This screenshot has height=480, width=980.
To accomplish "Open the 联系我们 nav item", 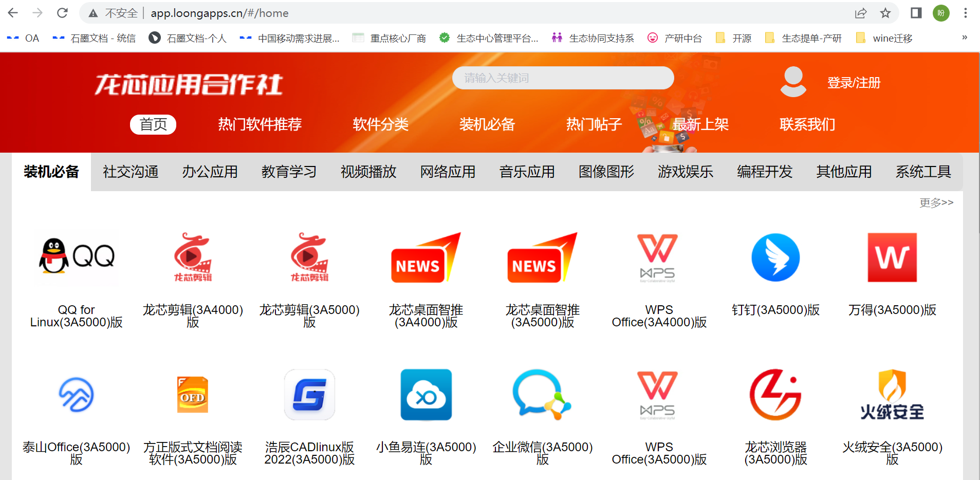I will (x=807, y=124).
